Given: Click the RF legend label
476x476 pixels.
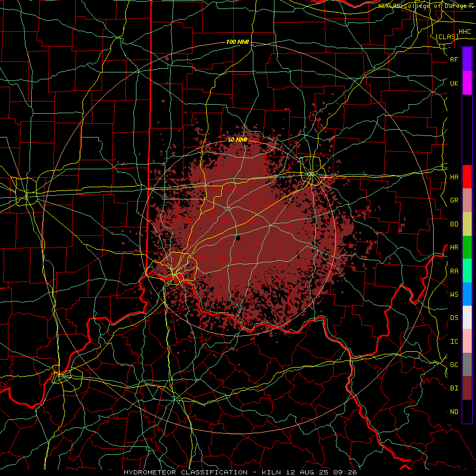Looking at the screenshot, I should [x=454, y=59].
